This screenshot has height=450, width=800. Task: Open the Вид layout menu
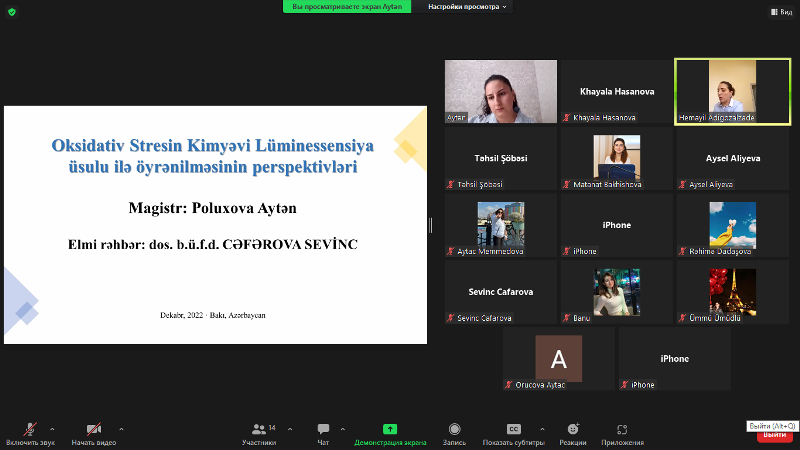coord(780,11)
